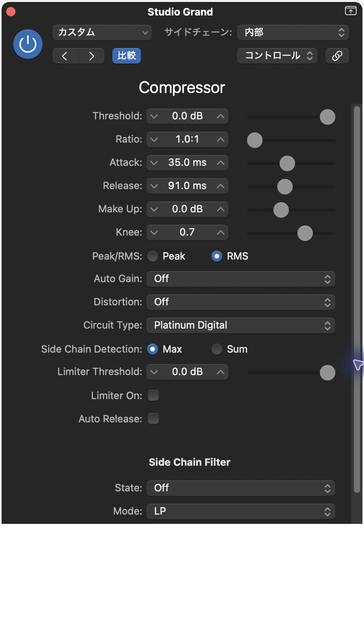Click the Knee slider knob

[305, 233]
